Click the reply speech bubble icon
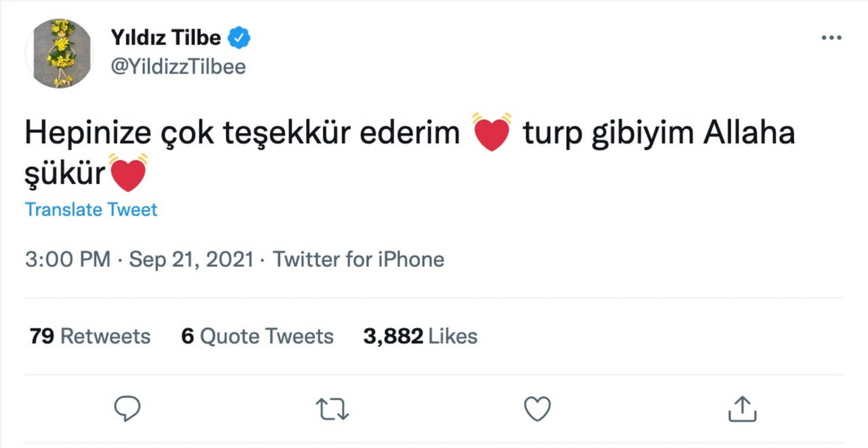The height and width of the screenshot is (448, 868). [127, 409]
